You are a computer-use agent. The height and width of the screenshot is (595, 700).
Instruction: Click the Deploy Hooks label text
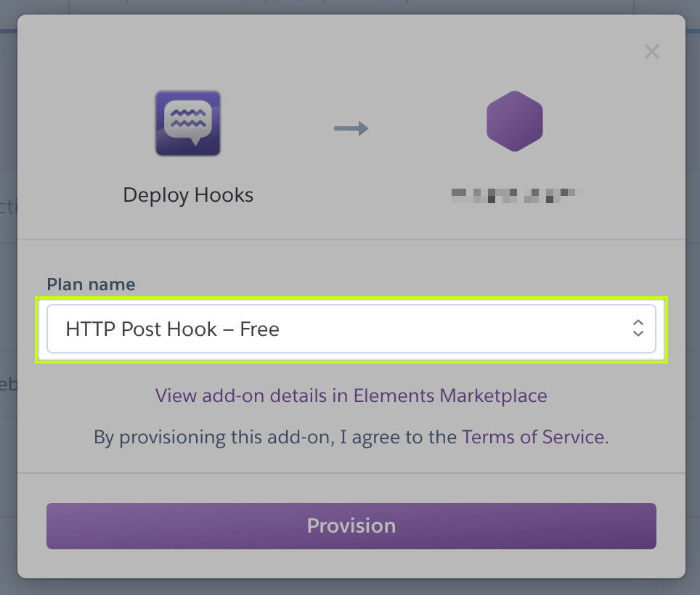click(x=188, y=195)
